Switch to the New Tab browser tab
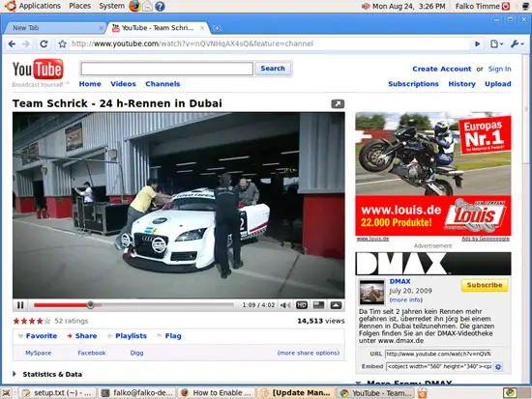532x399 pixels. click(x=54, y=28)
